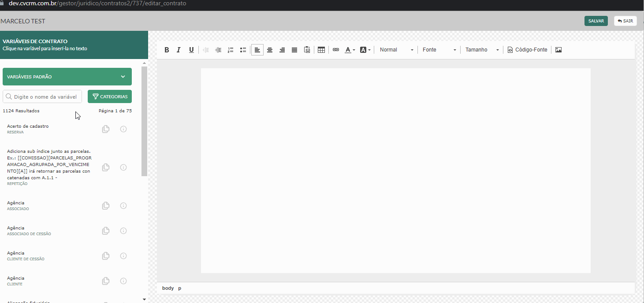Insert a hyperlink

[x=336, y=50]
